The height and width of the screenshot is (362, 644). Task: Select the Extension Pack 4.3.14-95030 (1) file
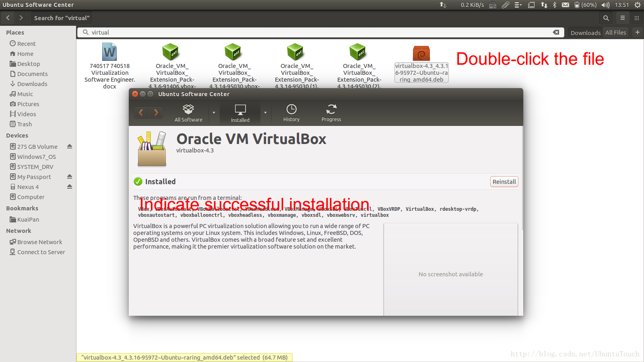pos(297,66)
